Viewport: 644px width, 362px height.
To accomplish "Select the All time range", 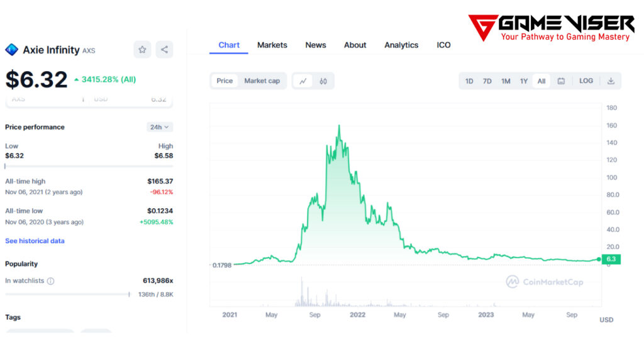I will [x=541, y=81].
